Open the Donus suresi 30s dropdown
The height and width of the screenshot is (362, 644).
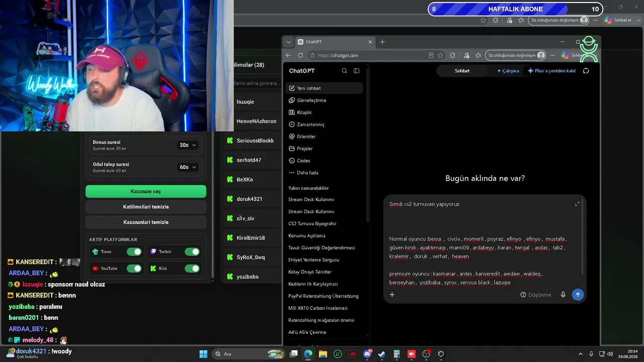(x=188, y=145)
